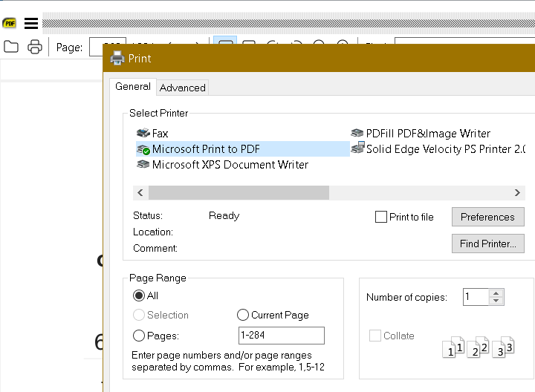Screen dimensions: 535x392
Task: Click the Print dialog title bar icon
Action: 117,58
